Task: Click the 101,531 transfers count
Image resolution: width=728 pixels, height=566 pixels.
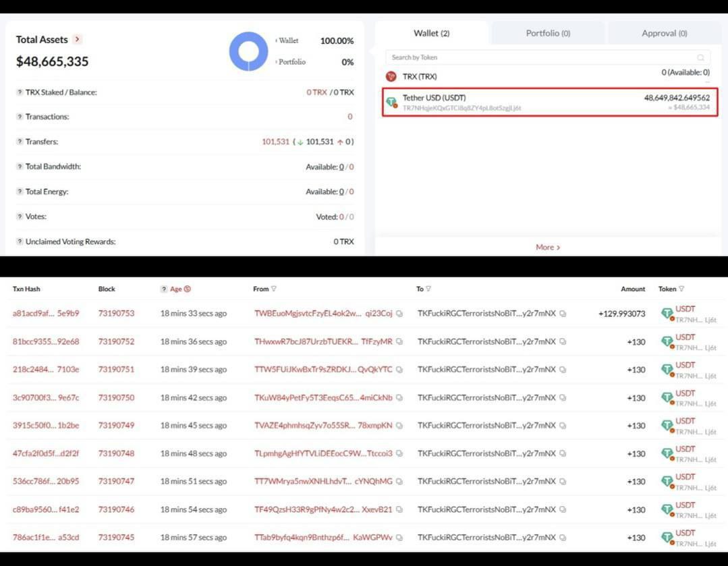Action: [x=275, y=142]
